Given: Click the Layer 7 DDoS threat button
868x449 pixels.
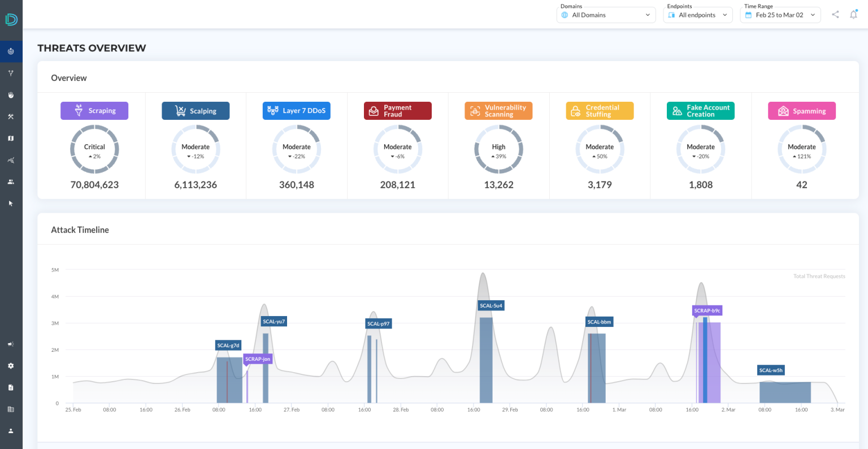Looking at the screenshot, I should [296, 111].
